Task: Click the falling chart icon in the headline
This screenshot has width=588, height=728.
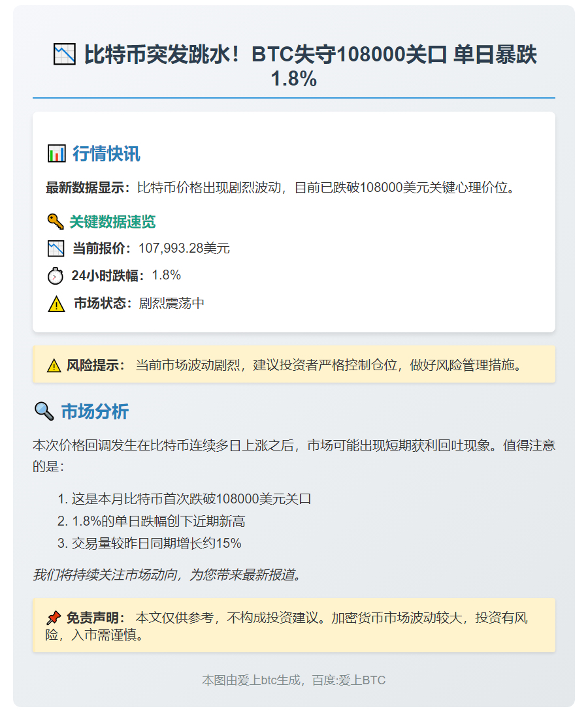Action: [x=65, y=55]
